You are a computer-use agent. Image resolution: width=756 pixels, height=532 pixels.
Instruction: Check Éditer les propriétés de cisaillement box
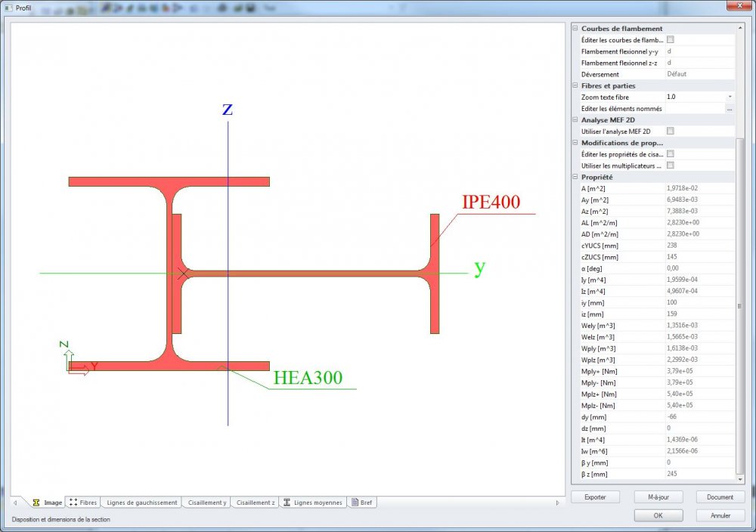pyautogui.click(x=670, y=153)
